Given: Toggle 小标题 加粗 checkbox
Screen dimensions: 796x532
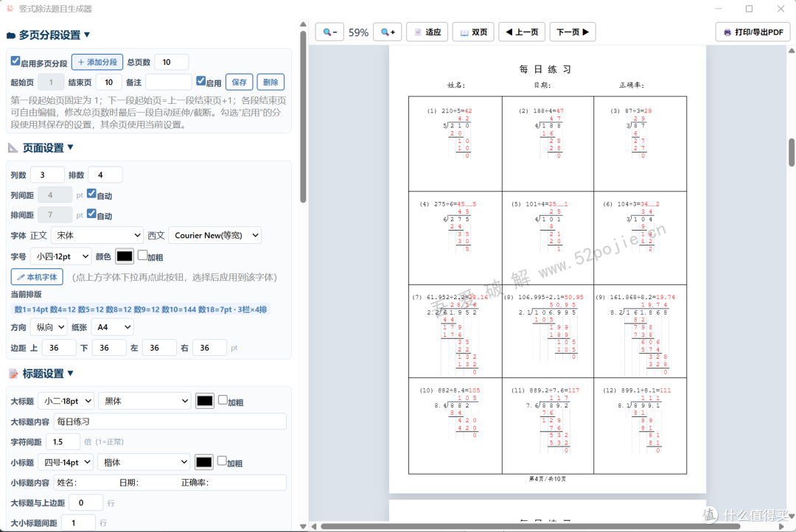Looking at the screenshot, I should [x=222, y=461].
